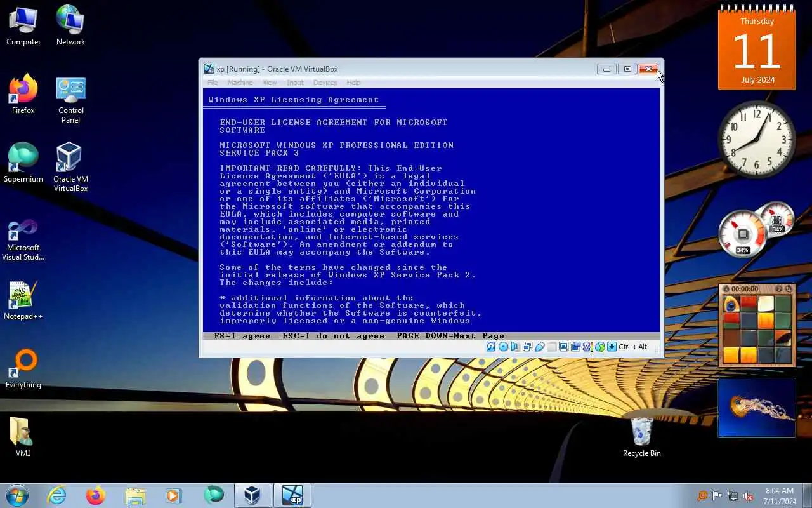Viewport: 812px width, 508px height.
Task: Click the jellyfish slideshow gadget image
Action: point(756,408)
